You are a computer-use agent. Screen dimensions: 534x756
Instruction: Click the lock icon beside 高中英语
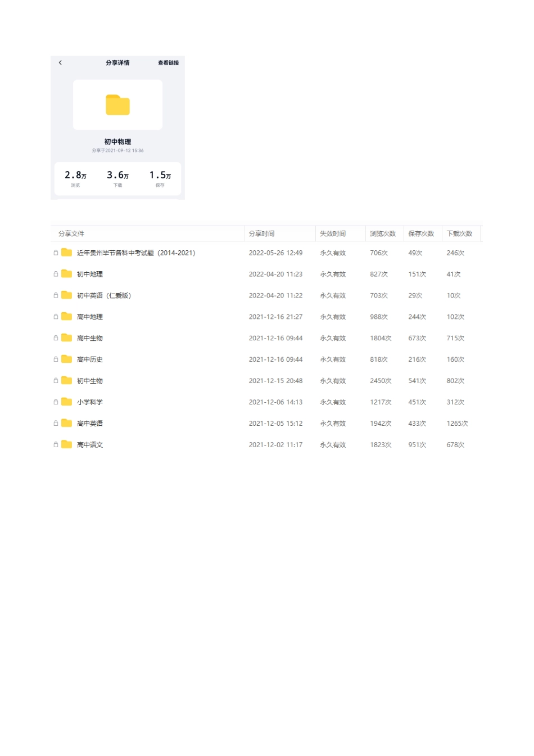pyautogui.click(x=56, y=423)
